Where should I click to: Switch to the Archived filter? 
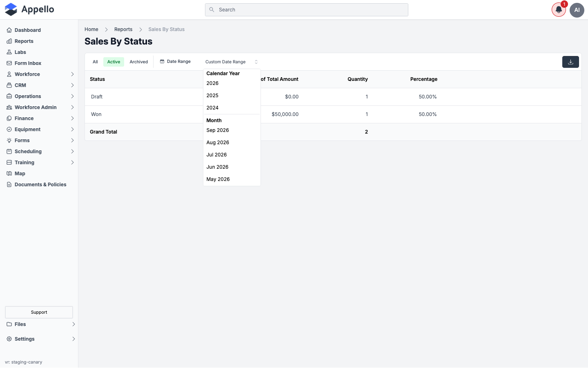139,62
